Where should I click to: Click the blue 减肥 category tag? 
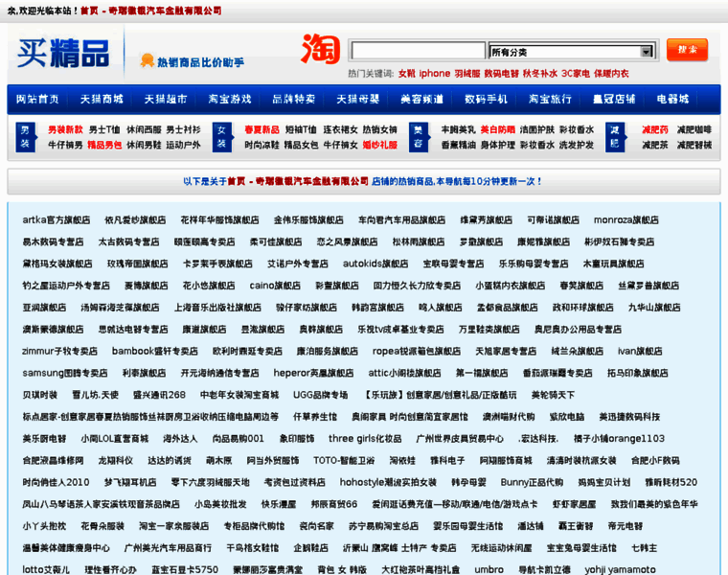point(615,137)
